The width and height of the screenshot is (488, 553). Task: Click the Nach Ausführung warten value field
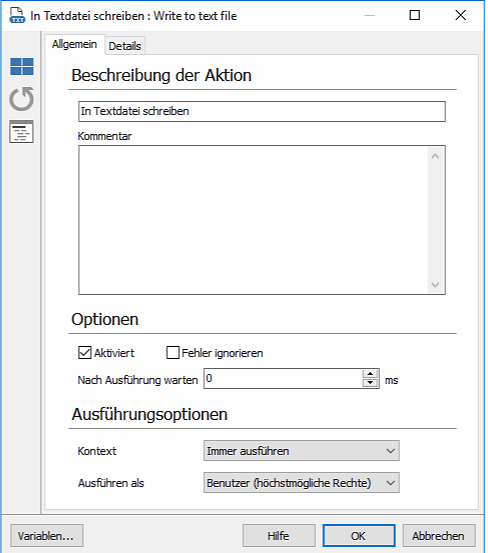tap(283, 379)
